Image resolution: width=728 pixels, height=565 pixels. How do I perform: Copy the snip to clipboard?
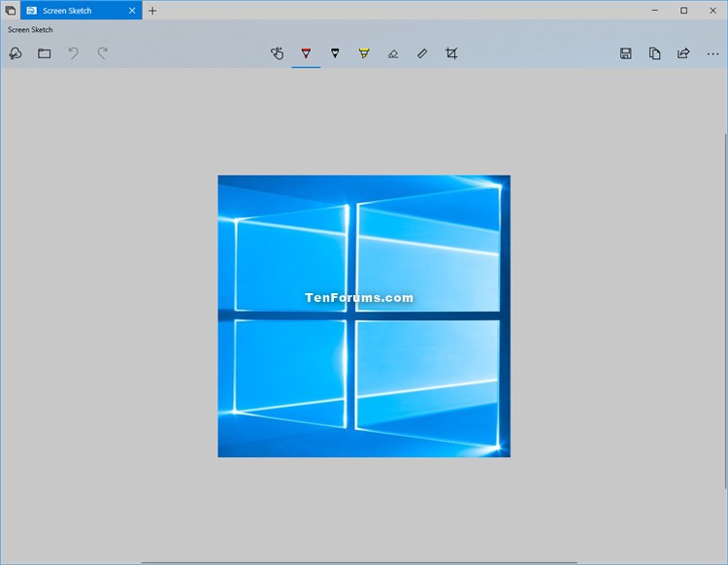[x=654, y=53]
